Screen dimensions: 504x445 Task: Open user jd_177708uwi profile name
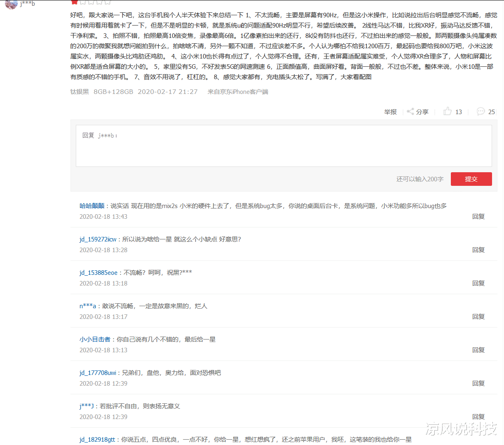pyautogui.click(x=98, y=372)
